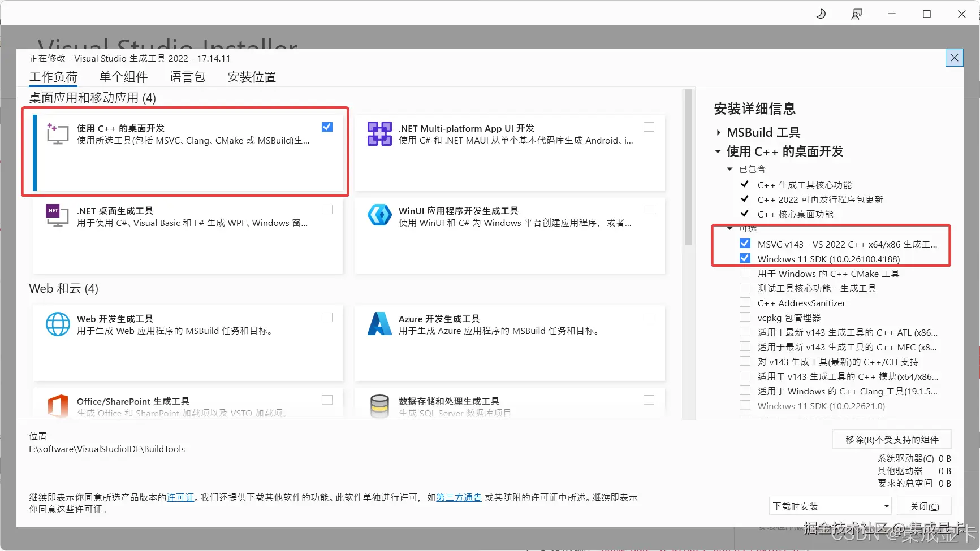Image resolution: width=980 pixels, height=551 pixels.
Task: Click install path E:\software\VisualStudioIDE\BuildTools
Action: [107, 449]
